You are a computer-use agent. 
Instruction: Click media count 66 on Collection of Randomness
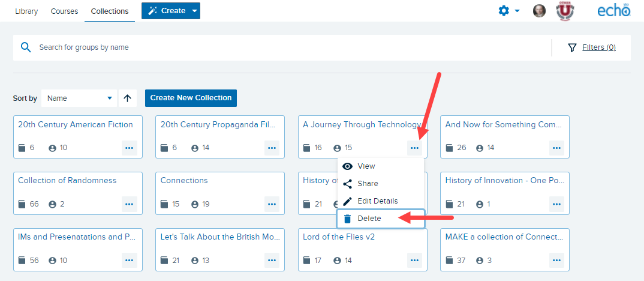click(x=34, y=204)
